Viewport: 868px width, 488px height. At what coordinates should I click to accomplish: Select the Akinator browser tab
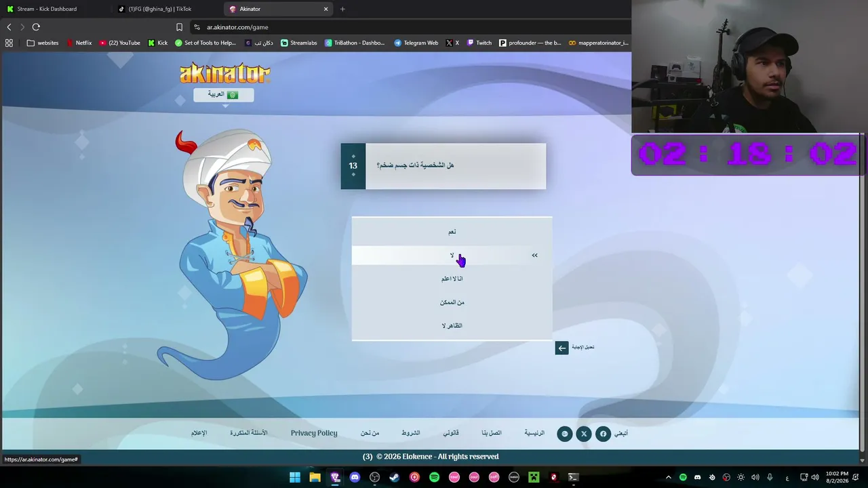pos(278,9)
